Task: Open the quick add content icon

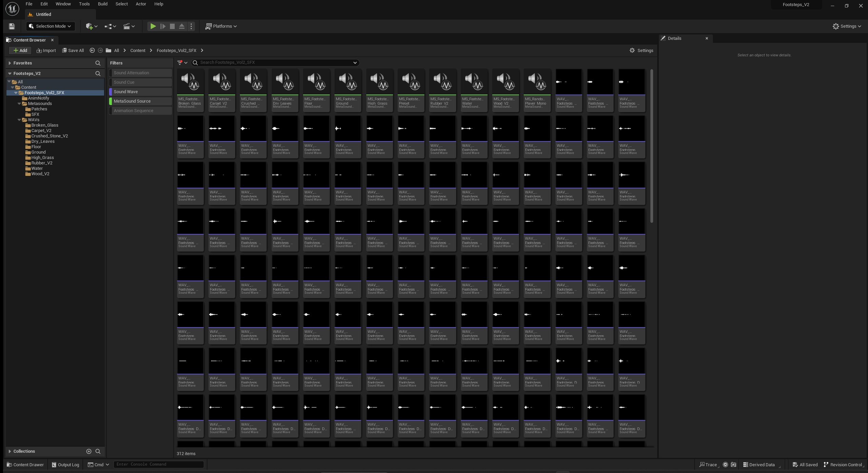Action: [x=91, y=26]
